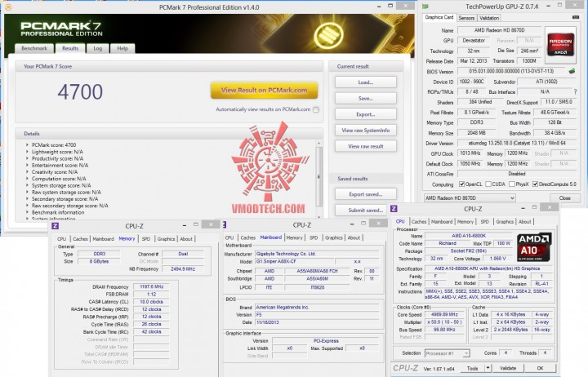Click the GPU-Z Name field AMD Radeon HD 8670D
Image resolution: width=588 pixels, height=377 pixels.
tap(499, 30)
